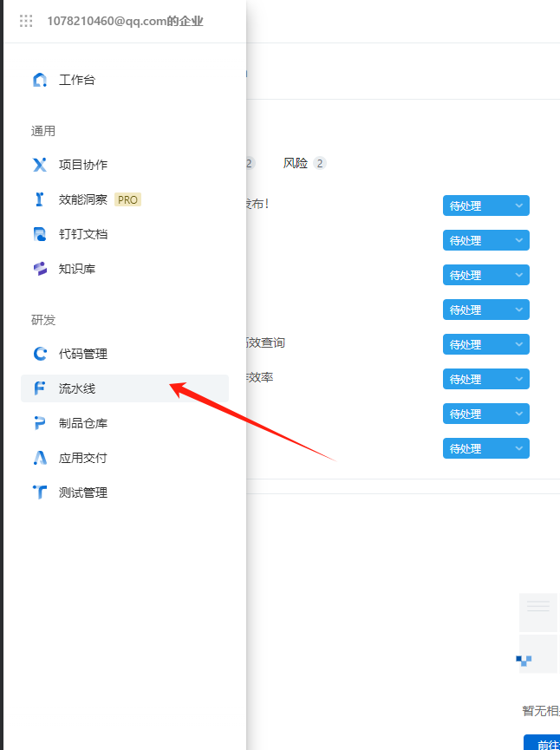Open the app grid launcher icon

[26, 21]
